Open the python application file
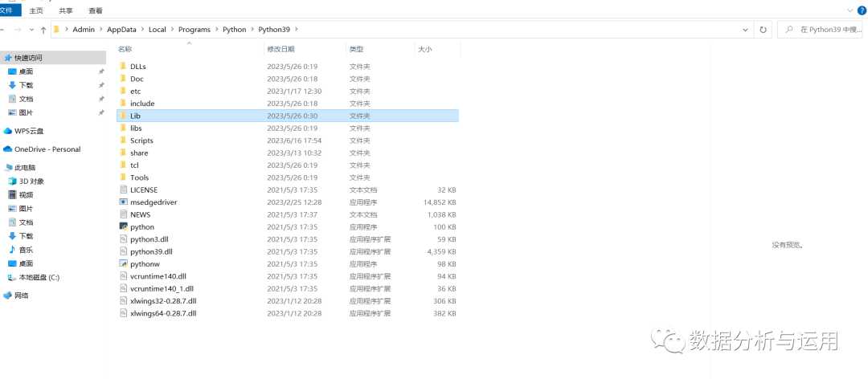The image size is (868, 379). (141, 227)
